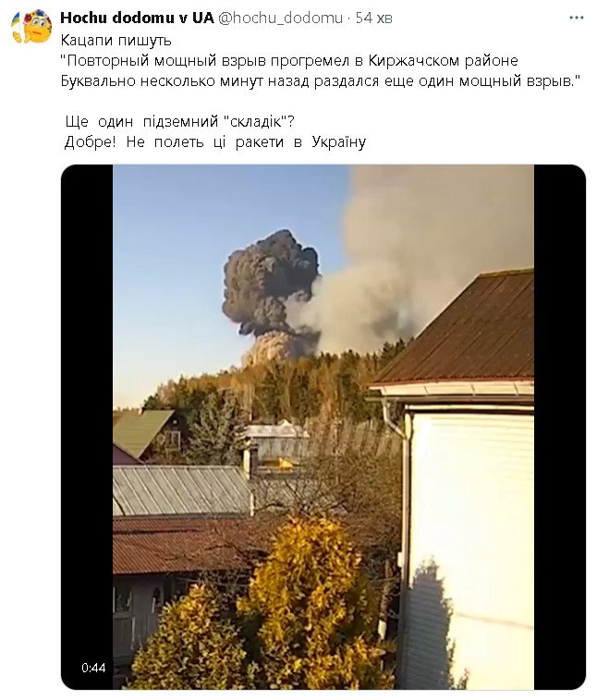Play the embedded explosion video
Image resolution: width=597 pixels, height=700 pixels.
tap(323, 427)
